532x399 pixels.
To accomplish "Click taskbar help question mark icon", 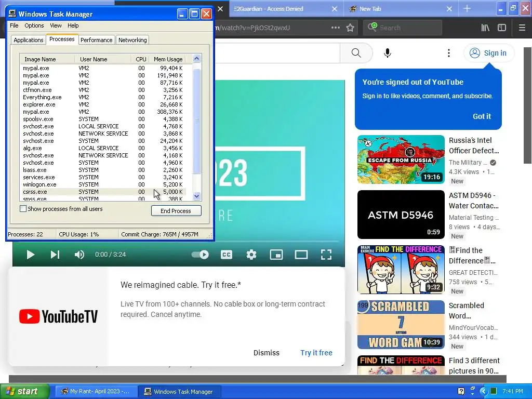I will (461, 391).
